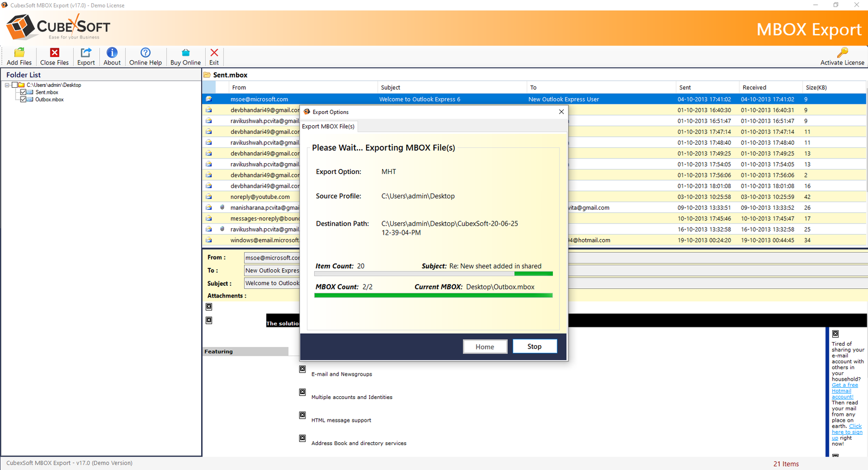Viewport: 868px width, 470px height.
Task: Click broken image icon beside E-mail and Newsgroups
Action: coord(303,369)
